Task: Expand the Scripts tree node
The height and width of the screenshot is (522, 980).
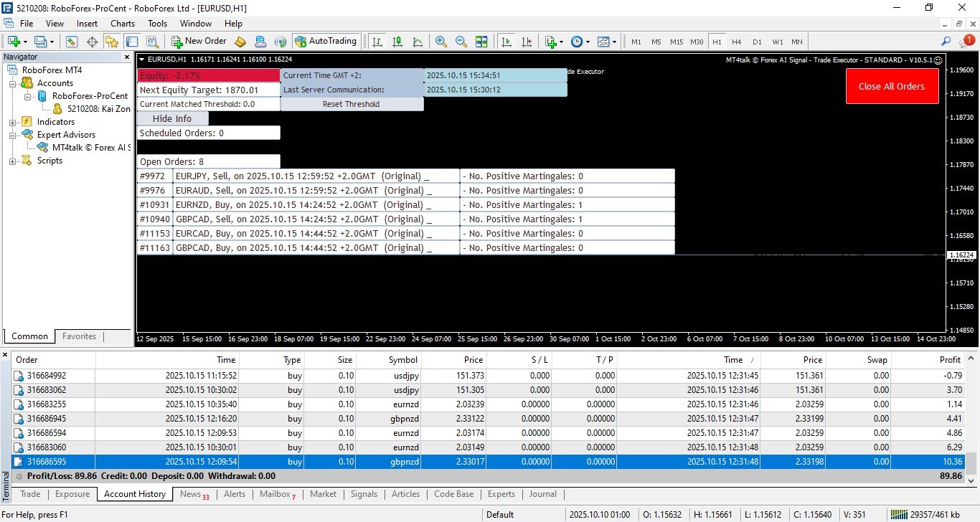Action: tap(13, 161)
